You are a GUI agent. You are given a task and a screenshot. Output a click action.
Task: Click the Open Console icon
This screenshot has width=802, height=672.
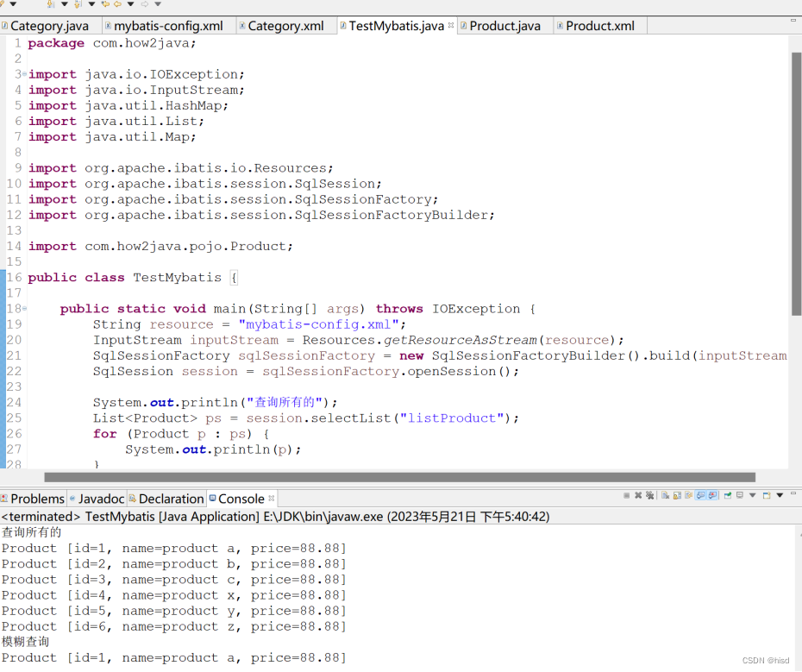(767, 495)
